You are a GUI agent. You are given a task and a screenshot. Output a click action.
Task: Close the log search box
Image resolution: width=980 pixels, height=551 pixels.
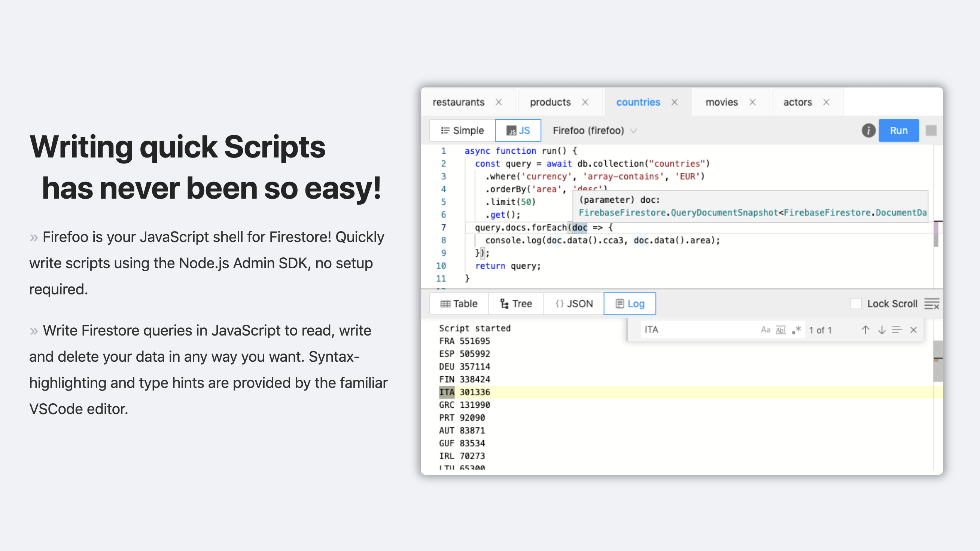[x=913, y=330]
